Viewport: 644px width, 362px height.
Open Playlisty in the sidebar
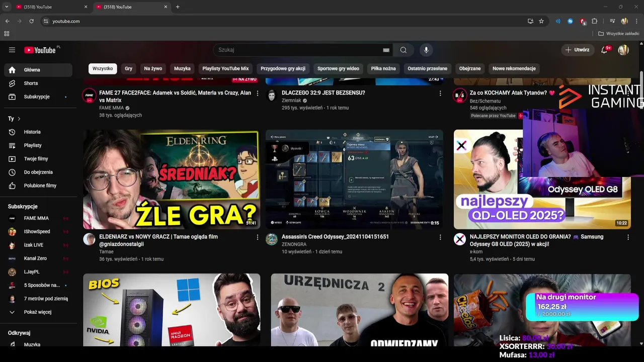coord(38,145)
